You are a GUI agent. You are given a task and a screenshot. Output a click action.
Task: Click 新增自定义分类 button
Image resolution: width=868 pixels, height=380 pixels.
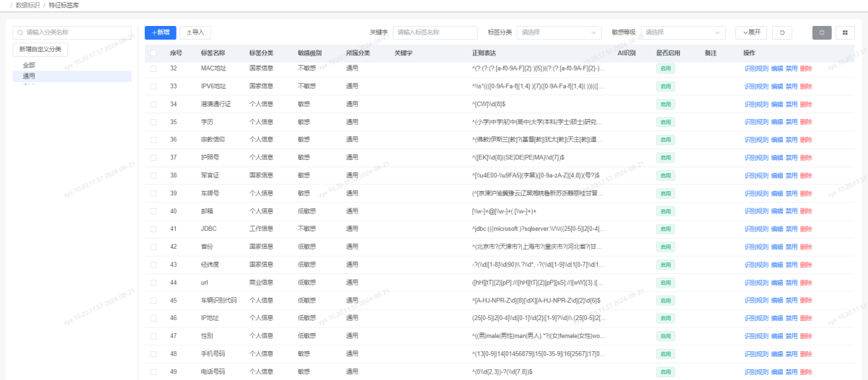(x=40, y=49)
